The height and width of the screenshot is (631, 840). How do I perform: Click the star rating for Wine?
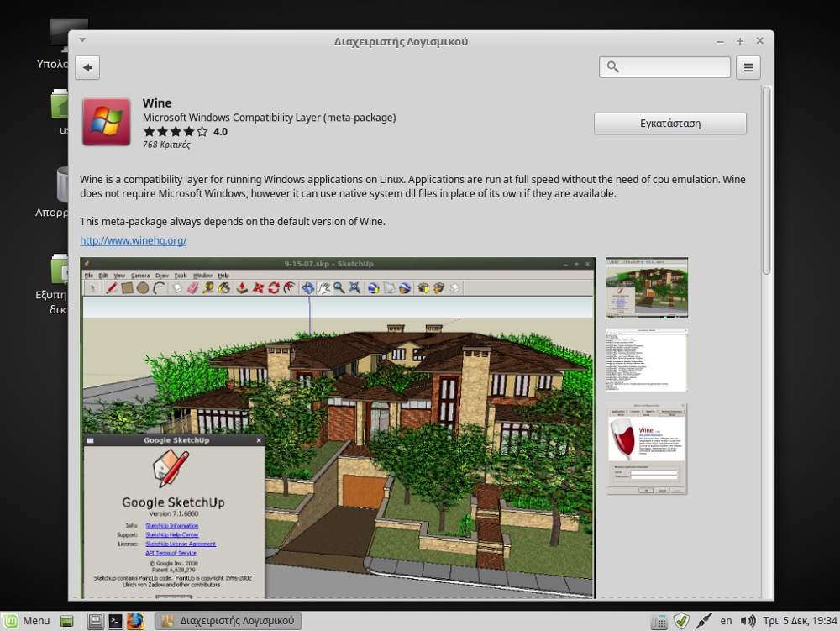point(176,132)
